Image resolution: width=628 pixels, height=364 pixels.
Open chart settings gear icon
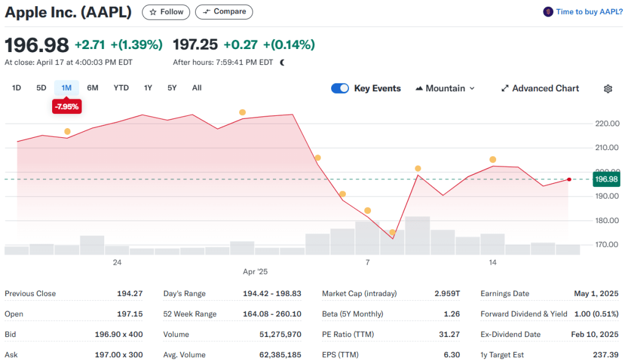point(608,89)
